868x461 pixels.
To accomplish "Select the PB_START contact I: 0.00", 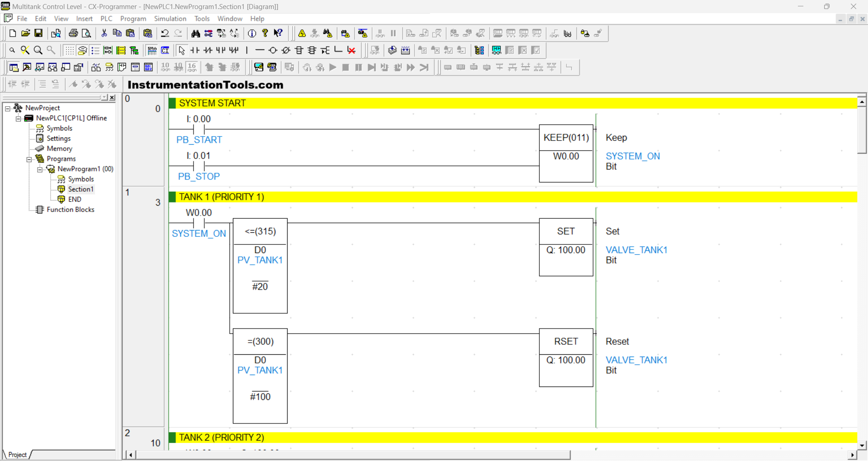I will point(199,129).
